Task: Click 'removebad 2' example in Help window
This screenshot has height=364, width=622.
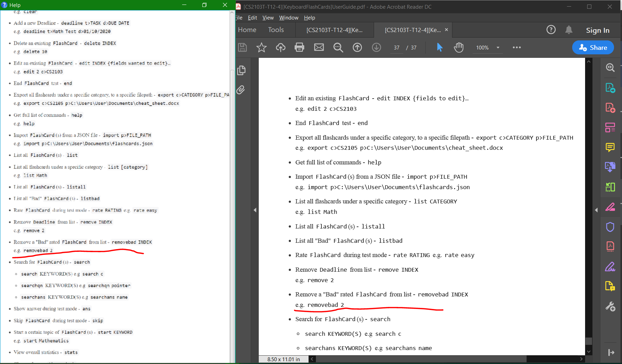Action: pos(38,250)
